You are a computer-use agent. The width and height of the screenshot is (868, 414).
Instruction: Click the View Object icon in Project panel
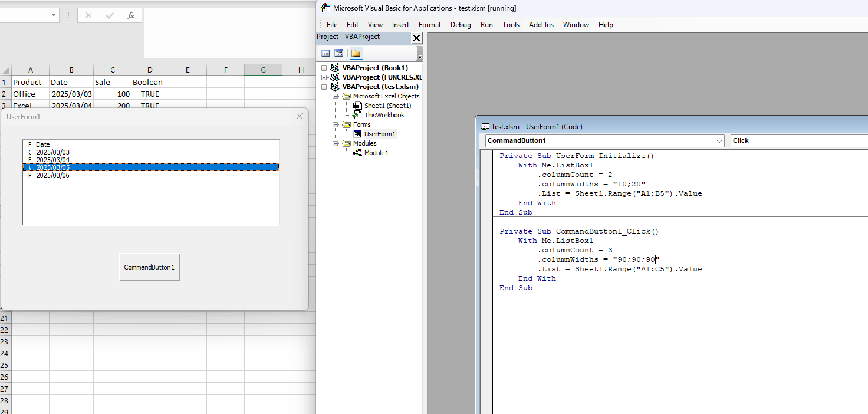coord(339,53)
